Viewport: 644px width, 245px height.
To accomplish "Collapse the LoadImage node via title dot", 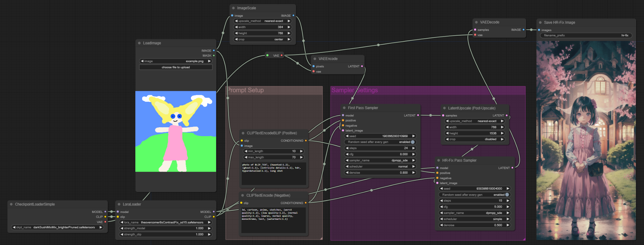I will click(x=139, y=43).
